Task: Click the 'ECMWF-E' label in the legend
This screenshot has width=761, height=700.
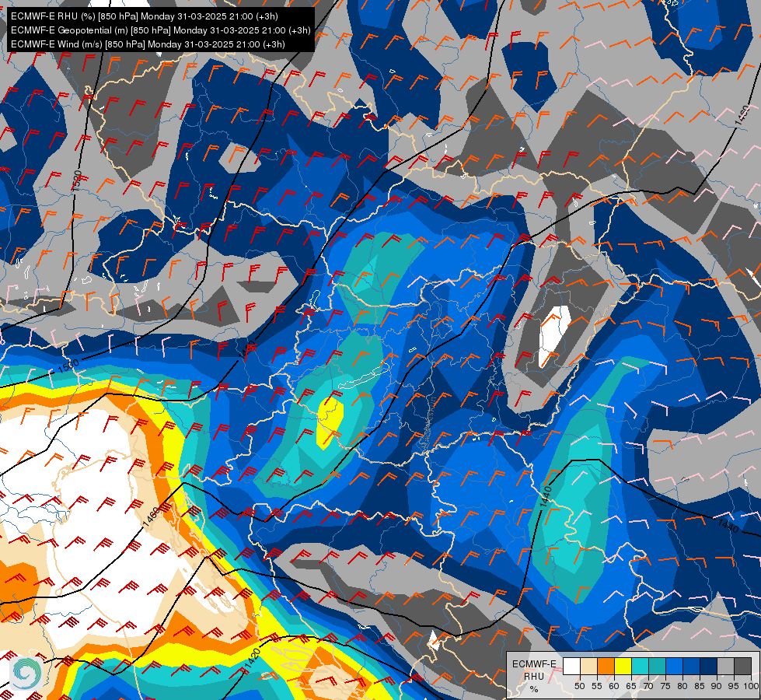Action: [534, 664]
